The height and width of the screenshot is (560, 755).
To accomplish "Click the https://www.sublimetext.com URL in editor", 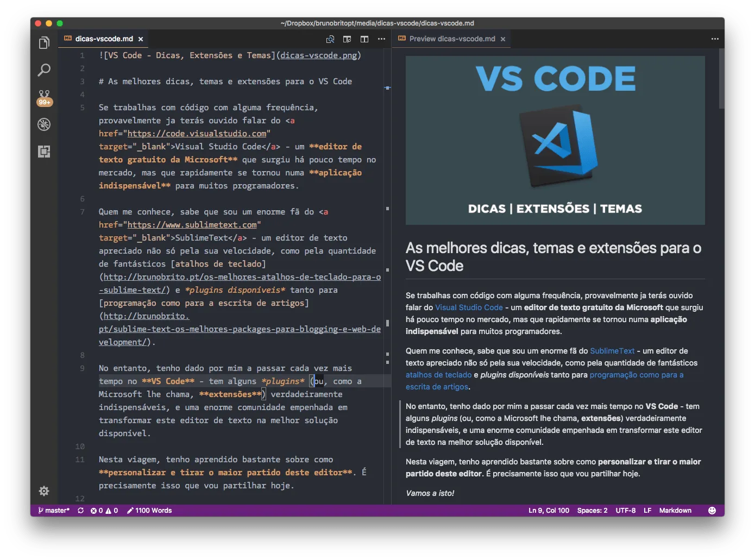I will click(x=192, y=225).
